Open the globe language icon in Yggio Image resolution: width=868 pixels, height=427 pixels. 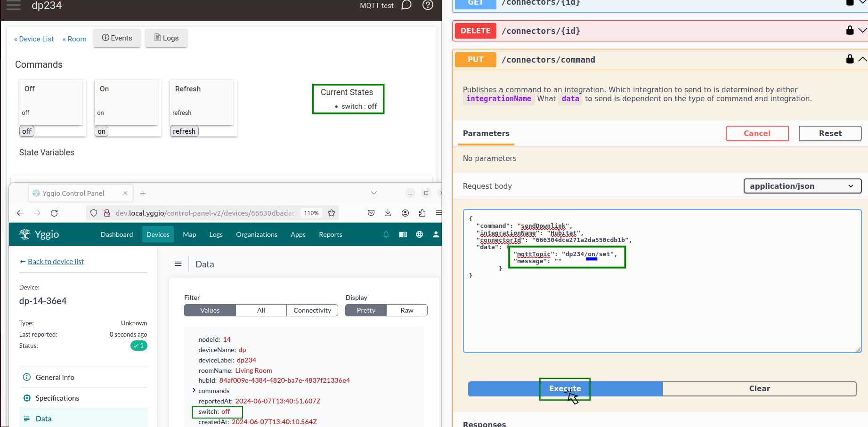[419, 234]
